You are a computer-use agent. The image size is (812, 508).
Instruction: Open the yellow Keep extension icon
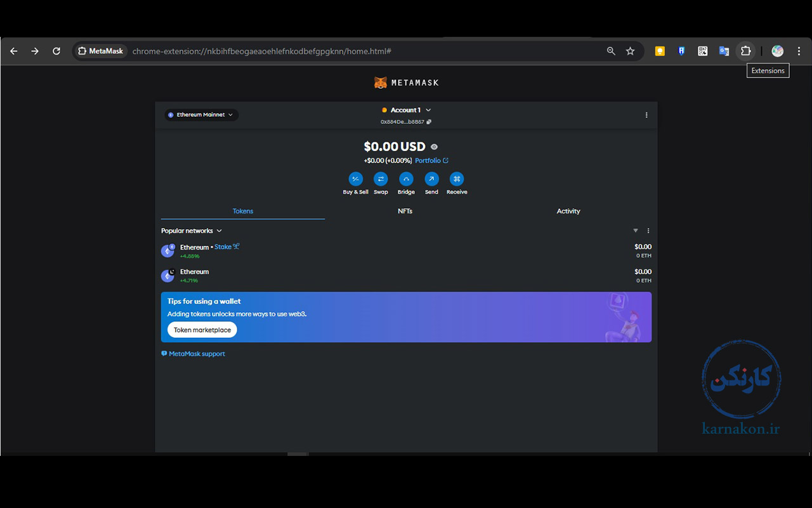coord(660,51)
